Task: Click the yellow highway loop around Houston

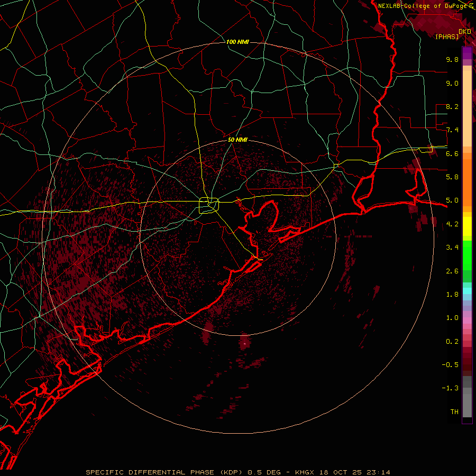Action: point(209,206)
